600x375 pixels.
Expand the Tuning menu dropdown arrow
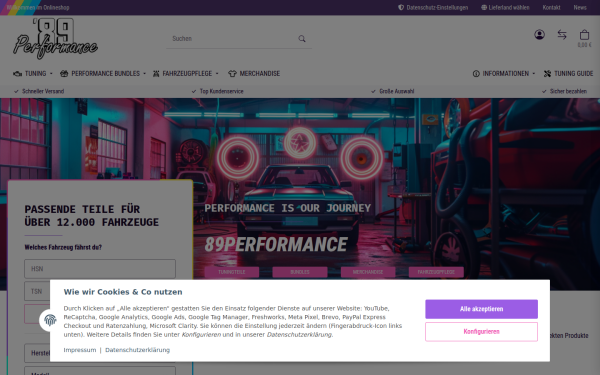[x=51, y=73]
